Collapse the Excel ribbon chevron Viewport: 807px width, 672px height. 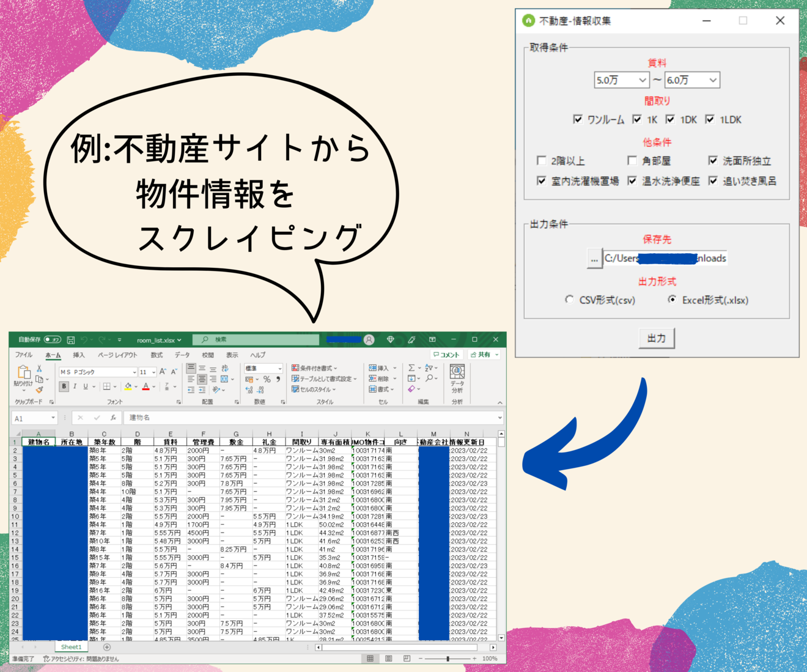click(500, 402)
